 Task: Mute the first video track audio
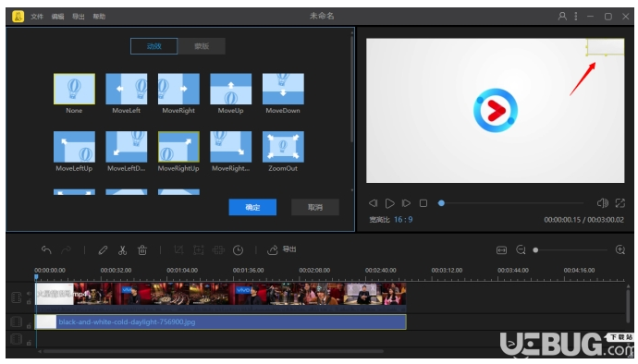click(x=29, y=293)
